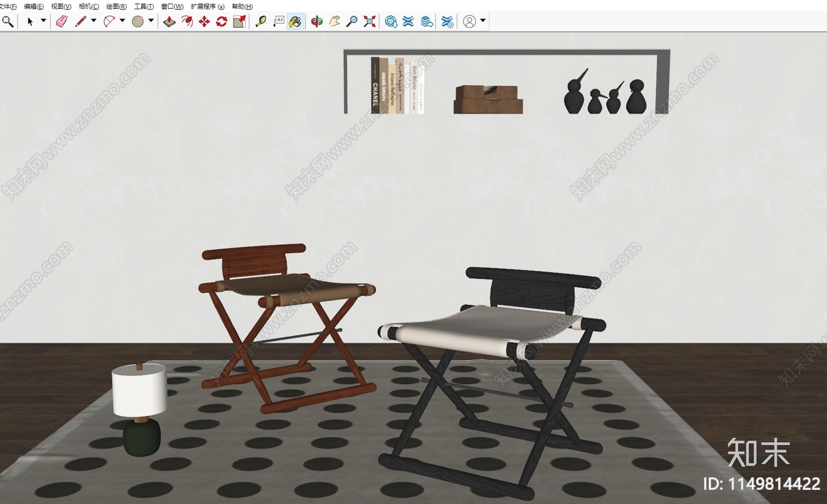The image size is (827, 504).
Task: Open the 窗口(W) menu
Action: 172,6
